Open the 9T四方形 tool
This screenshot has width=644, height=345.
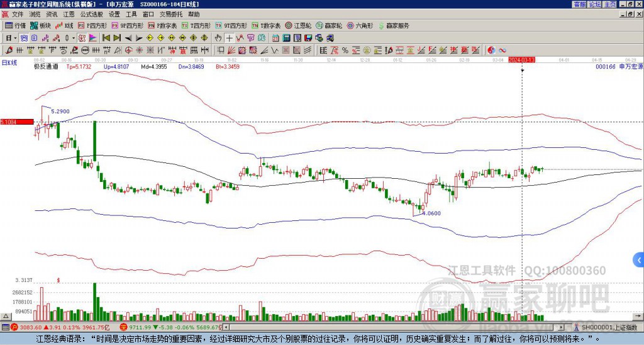(231, 25)
